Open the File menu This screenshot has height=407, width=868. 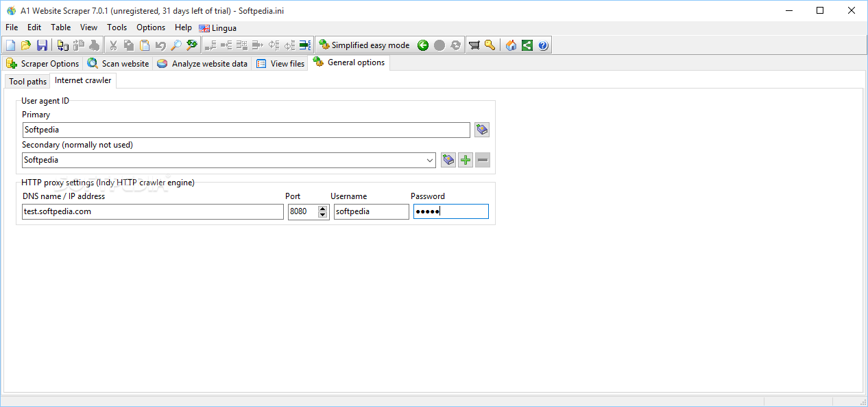point(12,27)
